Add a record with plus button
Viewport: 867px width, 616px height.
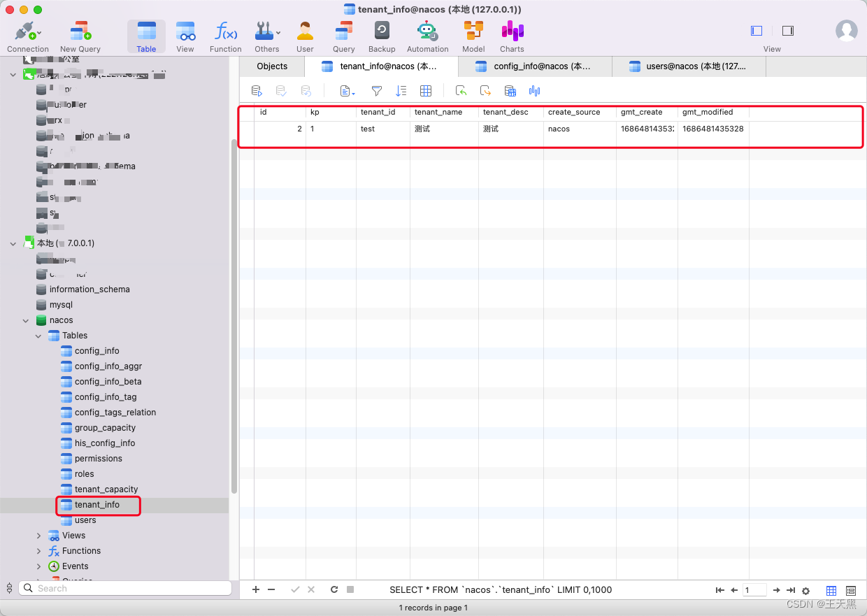pos(256,589)
